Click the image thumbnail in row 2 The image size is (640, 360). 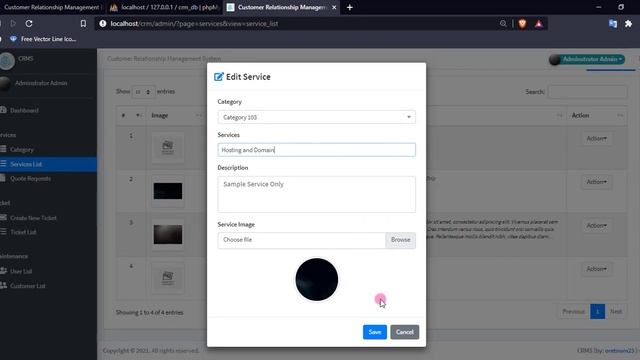(168, 191)
